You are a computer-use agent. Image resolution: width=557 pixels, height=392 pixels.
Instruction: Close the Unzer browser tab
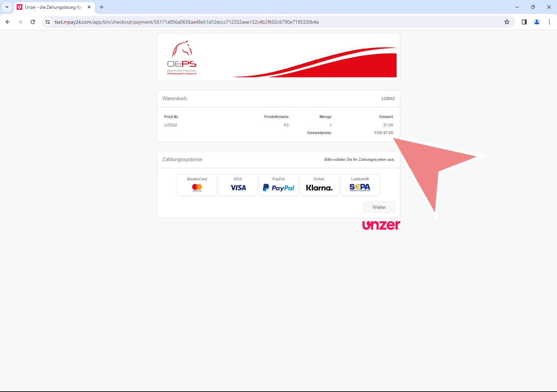click(89, 7)
